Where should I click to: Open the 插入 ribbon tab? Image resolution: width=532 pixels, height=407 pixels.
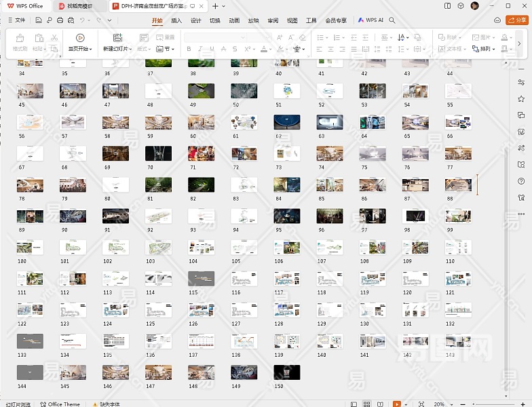pyautogui.click(x=176, y=20)
